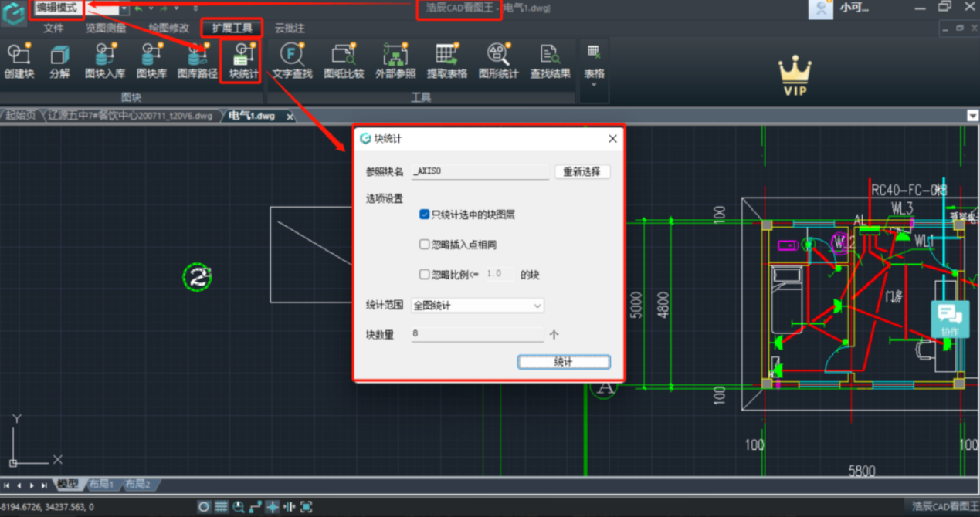Click the gold VIP crown icon
The width and height of the screenshot is (980, 517).
(795, 76)
